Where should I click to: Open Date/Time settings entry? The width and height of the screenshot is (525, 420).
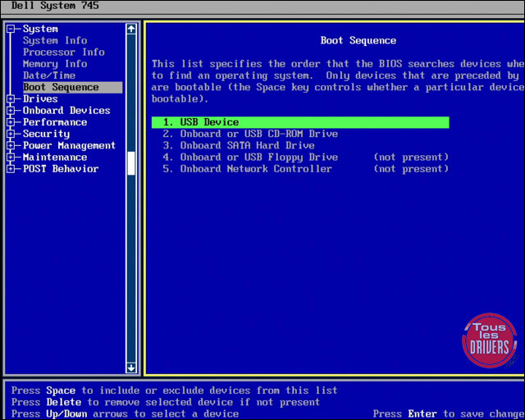pos(49,75)
